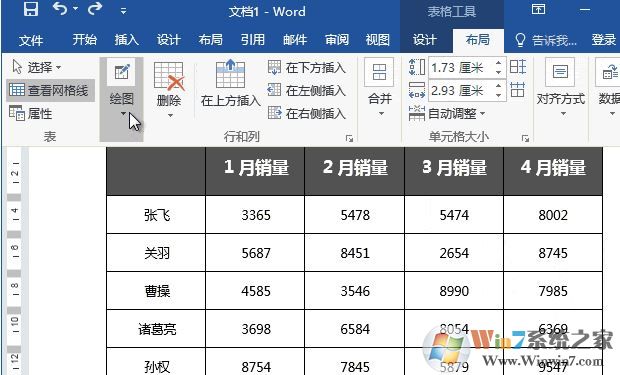Click the 孙权 name cell
620x375 pixels.
(156, 362)
